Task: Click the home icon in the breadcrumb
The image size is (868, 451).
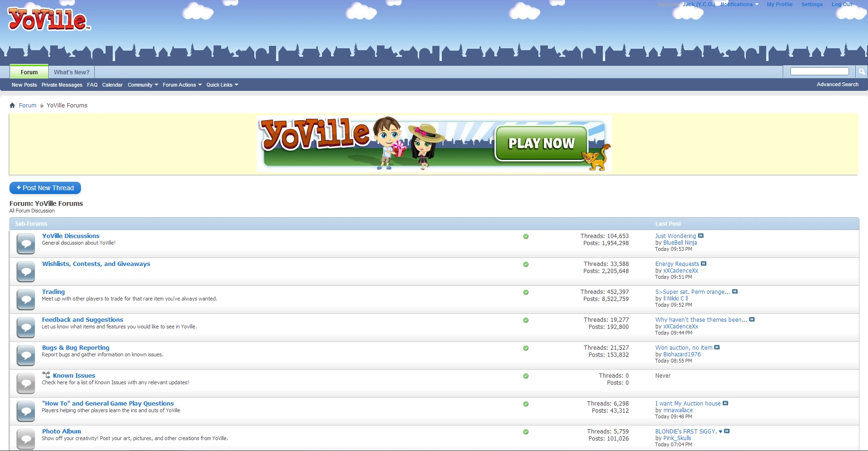Action: coord(12,106)
